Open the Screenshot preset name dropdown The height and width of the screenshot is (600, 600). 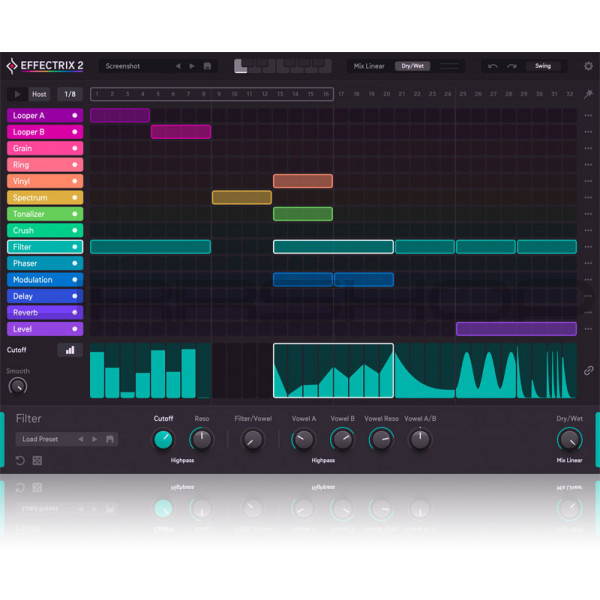point(135,66)
